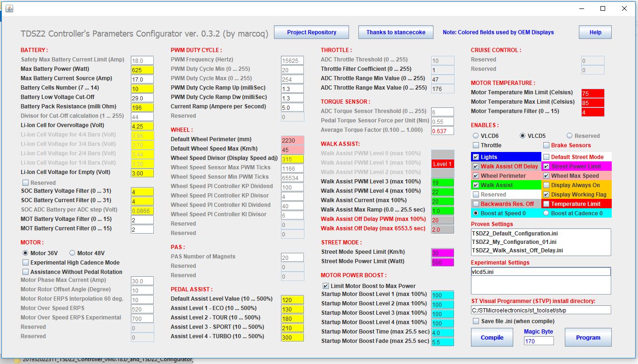This screenshot has width=638, height=364.
Task: Toggle Display Working Flag checkbox
Action: (x=546, y=195)
